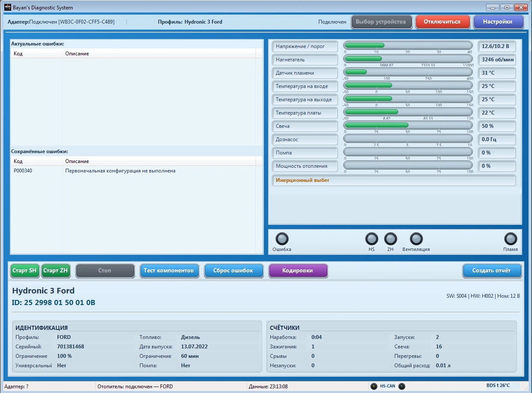This screenshot has height=393, width=532.
Task: Click the Мощность отопления gauge bar
Action: [x=408, y=165]
